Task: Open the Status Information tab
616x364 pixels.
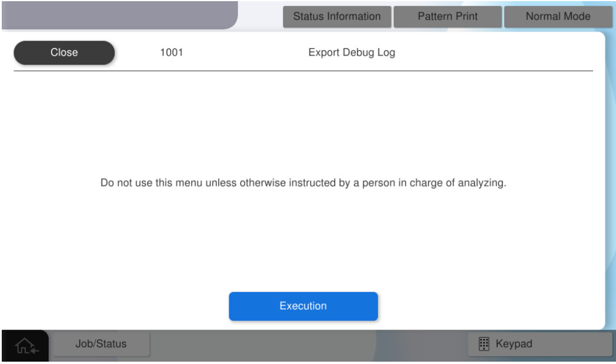Action: pyautogui.click(x=336, y=16)
